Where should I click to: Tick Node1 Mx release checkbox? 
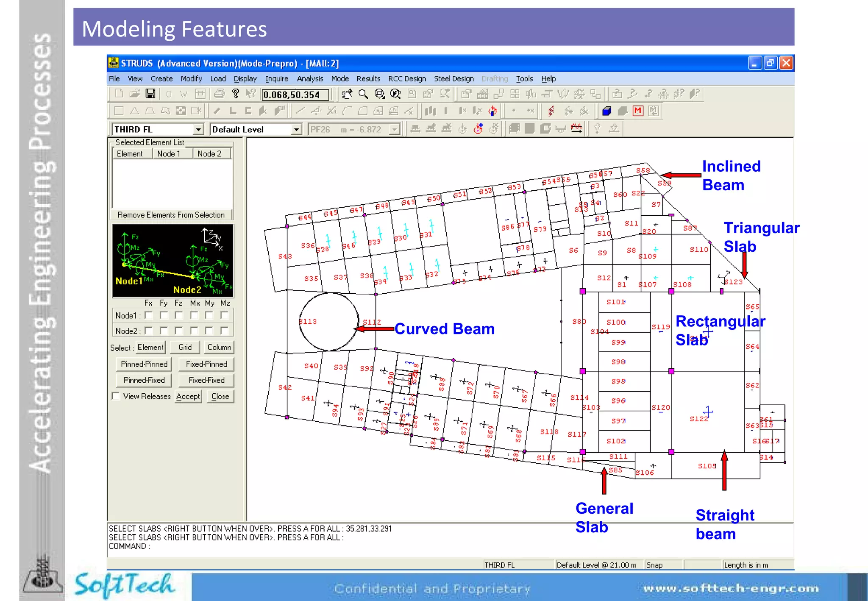point(194,315)
